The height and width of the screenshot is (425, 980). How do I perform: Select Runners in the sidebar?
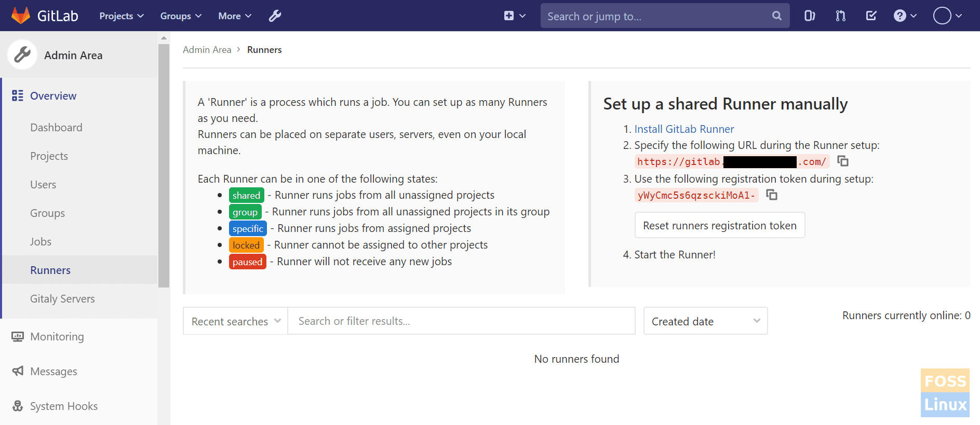(79, 270)
